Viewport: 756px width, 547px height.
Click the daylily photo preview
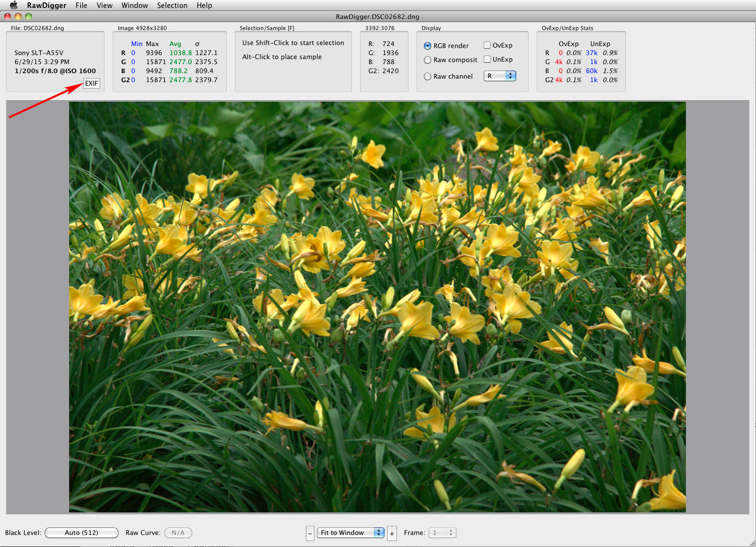377,307
